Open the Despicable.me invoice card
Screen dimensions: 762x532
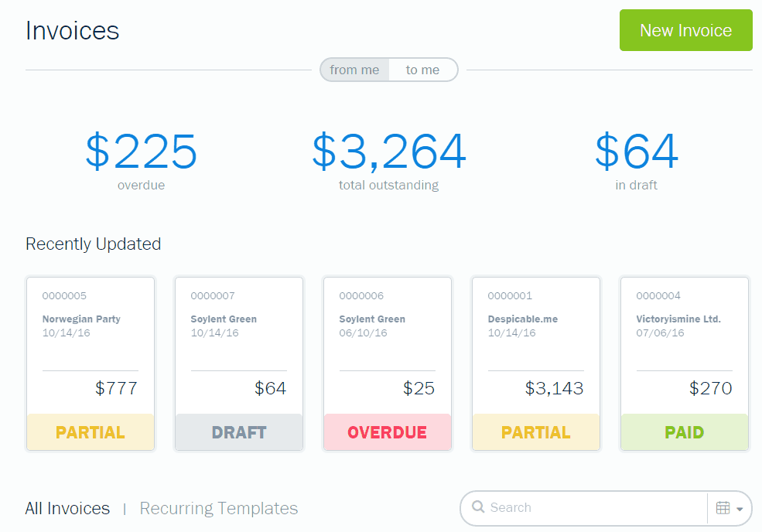[x=535, y=348]
